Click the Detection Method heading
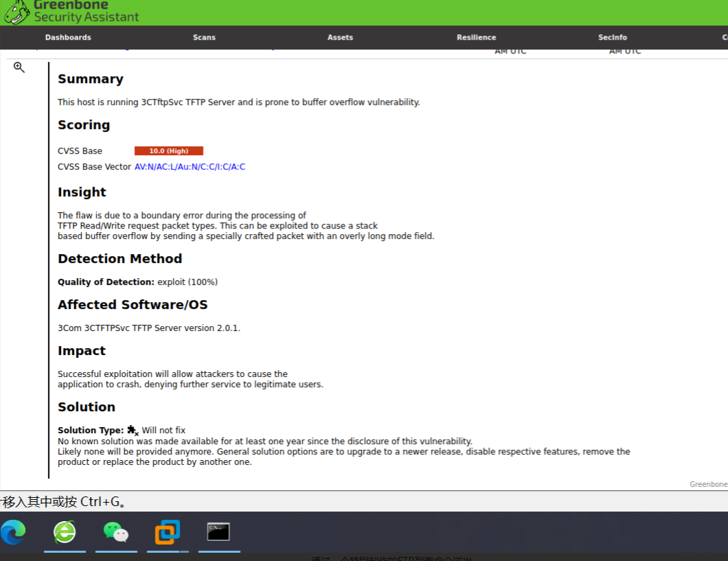Viewport: 728px width, 561px height. click(120, 258)
